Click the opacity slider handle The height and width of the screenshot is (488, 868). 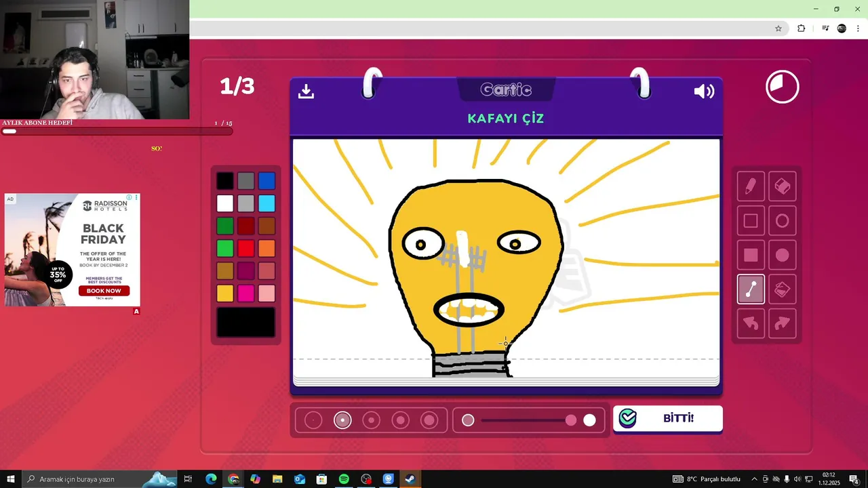[571, 420]
